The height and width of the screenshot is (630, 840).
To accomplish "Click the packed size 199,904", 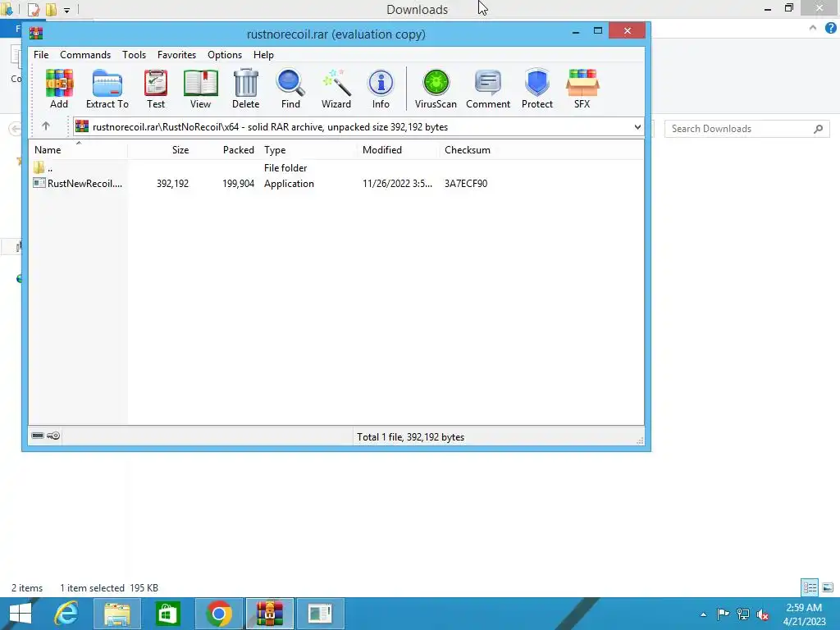I will (x=239, y=183).
